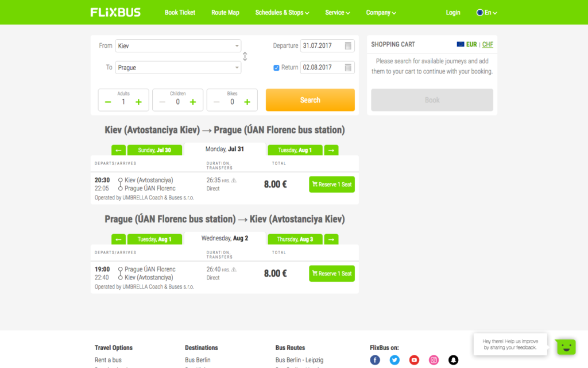Open the Return date calendar icon
The image size is (588, 368).
[348, 68]
